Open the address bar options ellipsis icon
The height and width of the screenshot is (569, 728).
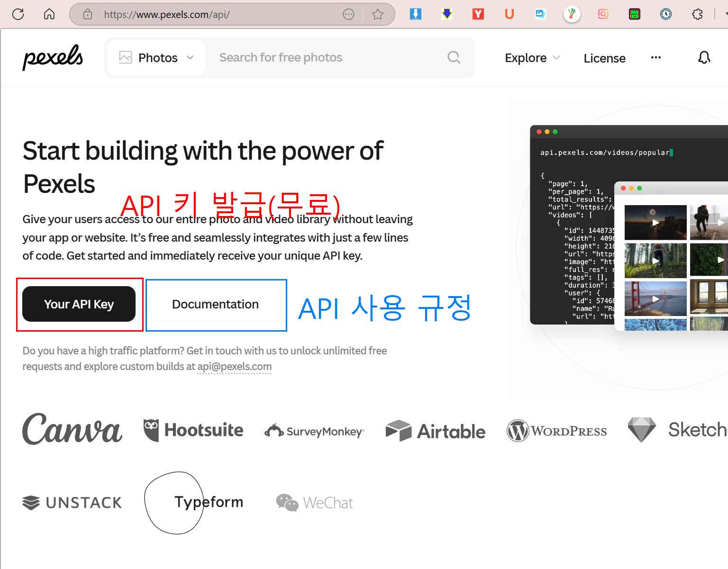(348, 14)
